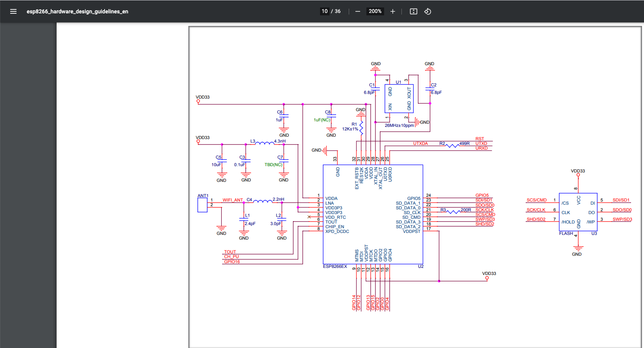Click the total page count 36
644x348 pixels.
[x=338, y=11]
